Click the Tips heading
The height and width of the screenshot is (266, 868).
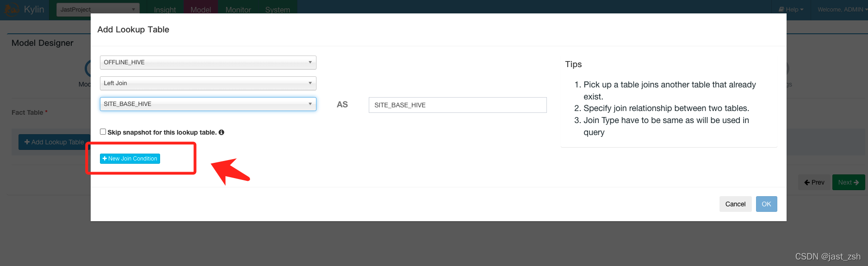point(573,64)
